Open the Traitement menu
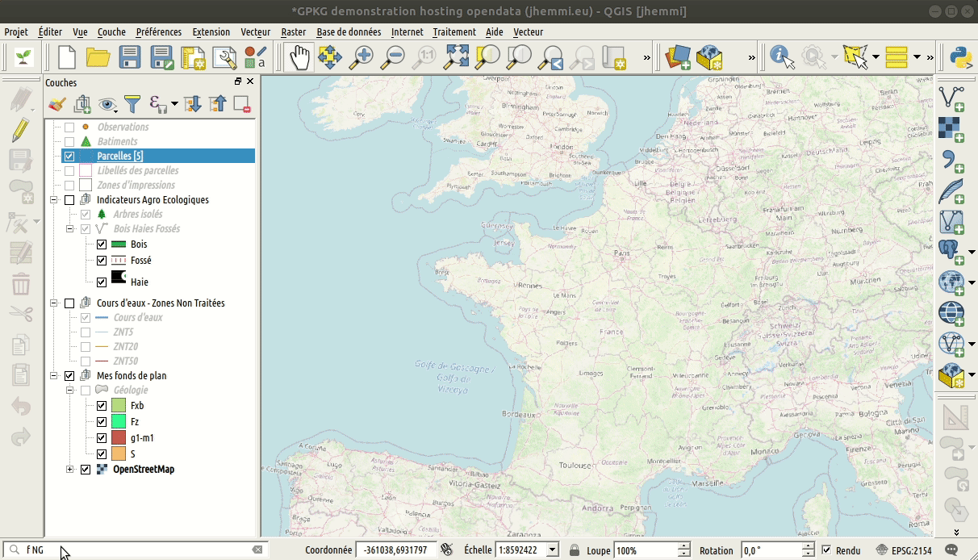 [x=453, y=32]
